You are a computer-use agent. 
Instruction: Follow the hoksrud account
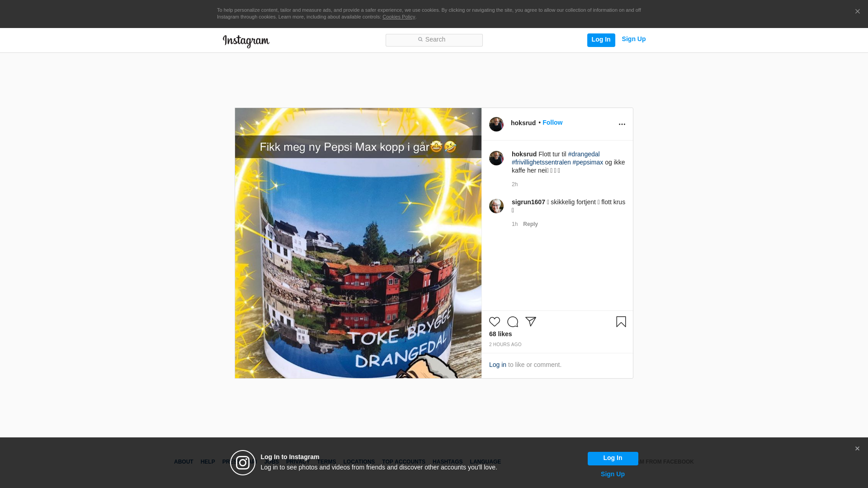(x=552, y=123)
